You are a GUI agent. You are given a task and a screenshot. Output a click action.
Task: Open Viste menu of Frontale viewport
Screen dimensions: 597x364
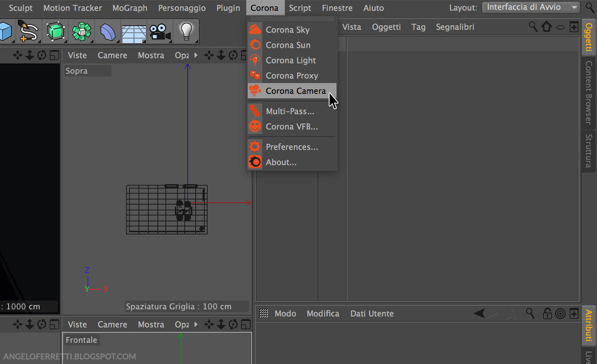point(77,325)
